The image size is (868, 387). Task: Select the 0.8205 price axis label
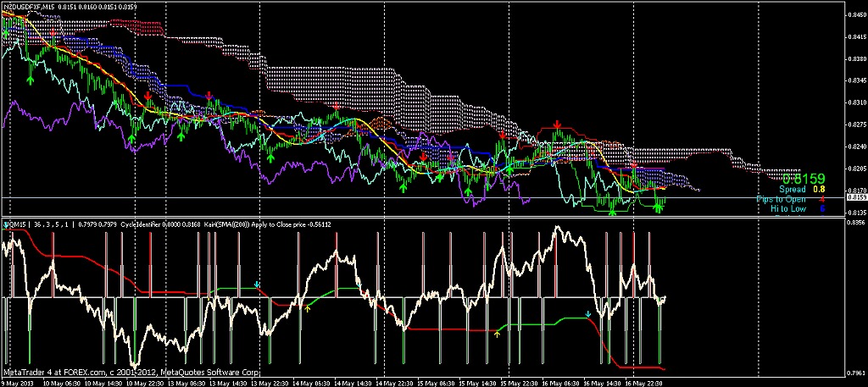[858, 169]
